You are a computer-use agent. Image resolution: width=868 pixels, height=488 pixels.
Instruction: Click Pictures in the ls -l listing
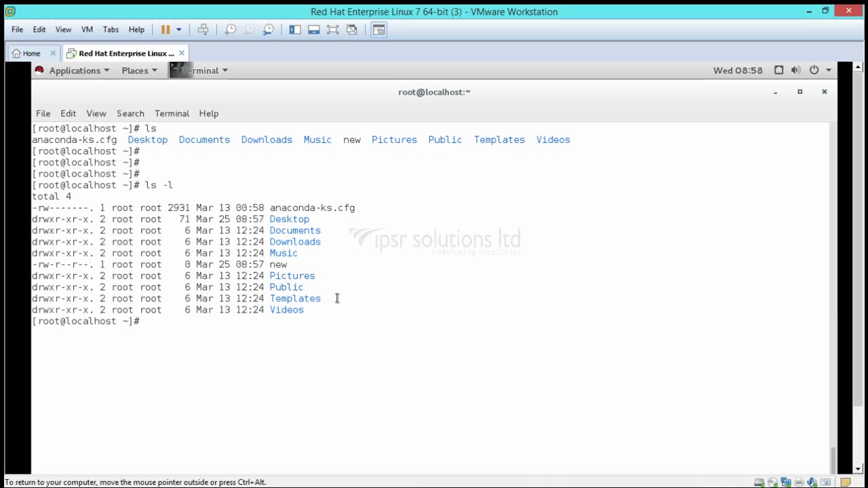coord(292,276)
